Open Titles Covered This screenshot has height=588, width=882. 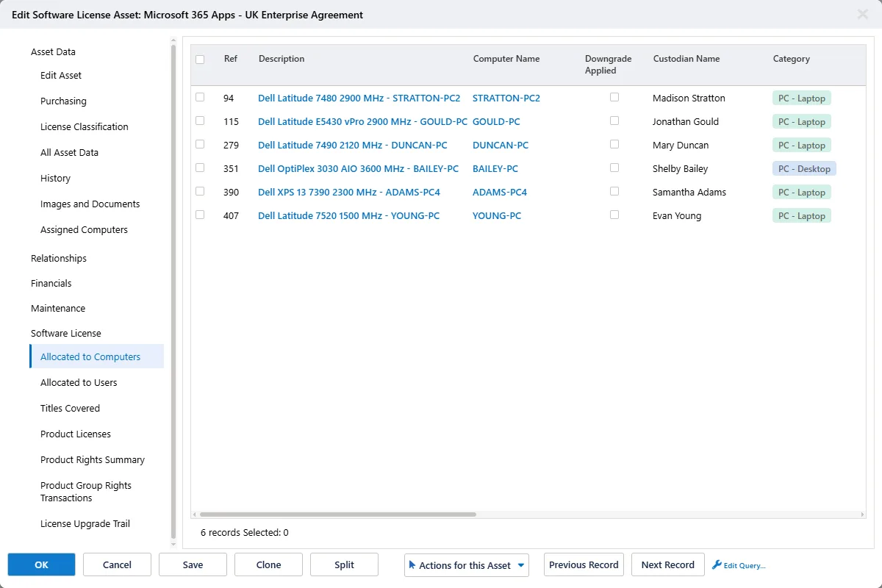(x=70, y=409)
